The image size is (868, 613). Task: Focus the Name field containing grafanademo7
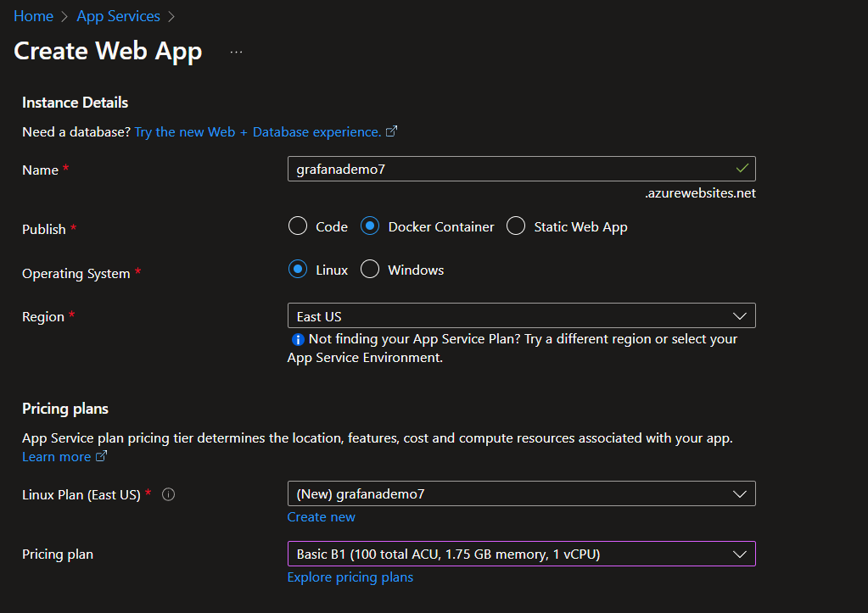point(522,169)
